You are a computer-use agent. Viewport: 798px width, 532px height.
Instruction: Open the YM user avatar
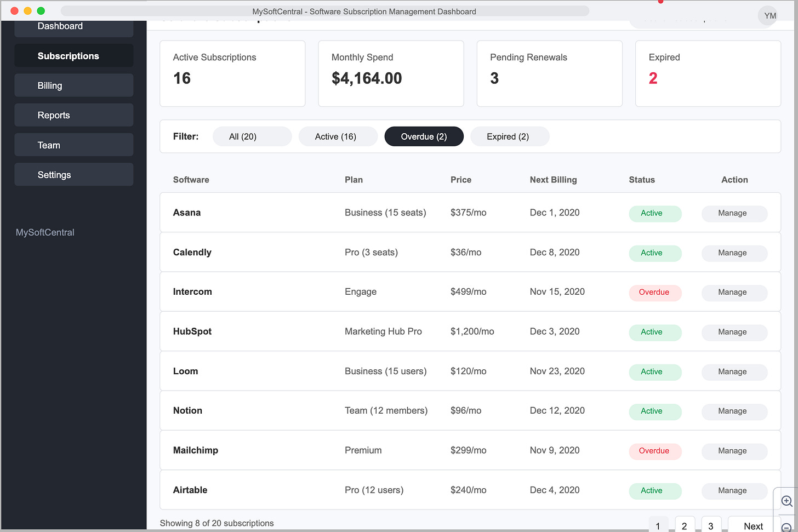[x=770, y=16]
